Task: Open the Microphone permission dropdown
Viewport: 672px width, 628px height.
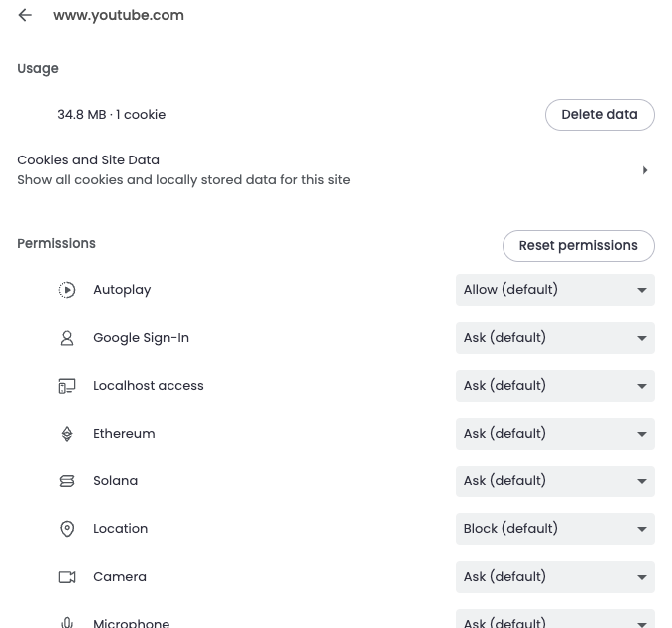Action: point(555,619)
